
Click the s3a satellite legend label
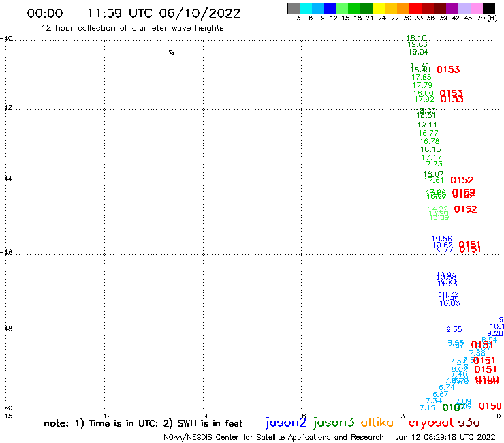click(x=469, y=423)
